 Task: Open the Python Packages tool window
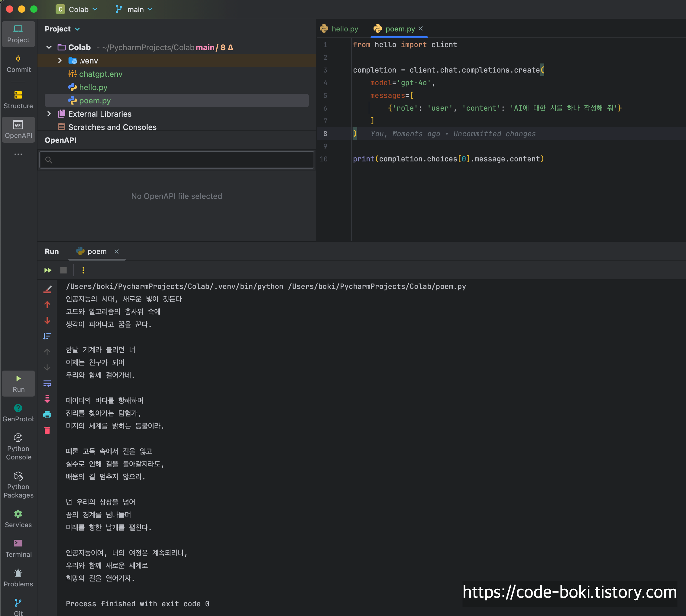pos(18,485)
